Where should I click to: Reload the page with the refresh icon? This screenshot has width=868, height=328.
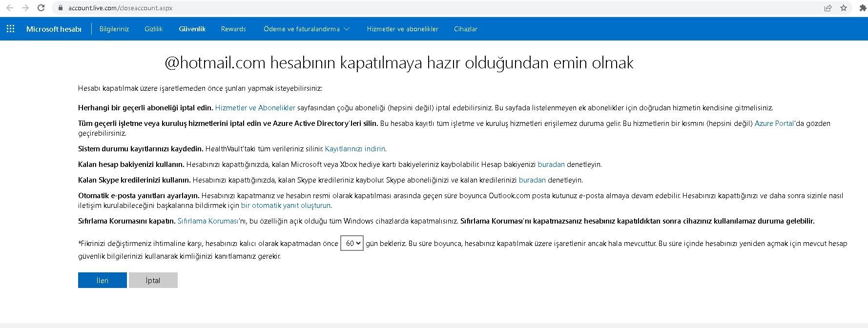(41, 8)
